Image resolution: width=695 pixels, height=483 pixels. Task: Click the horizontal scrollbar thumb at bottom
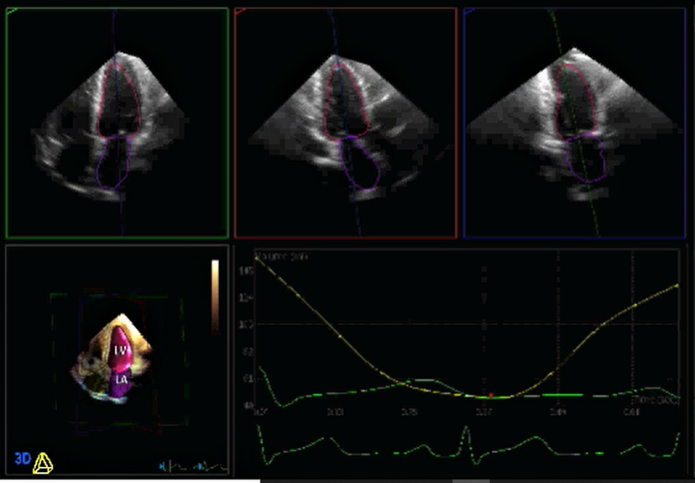pyautogui.click(x=471, y=480)
